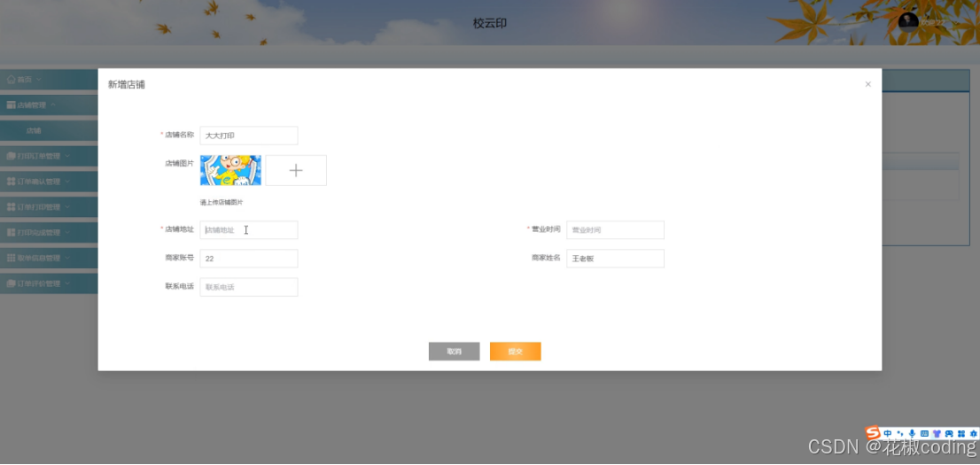The image size is (980, 465).
Task: Click the 新增店铺 dialog title
Action: coord(126,84)
